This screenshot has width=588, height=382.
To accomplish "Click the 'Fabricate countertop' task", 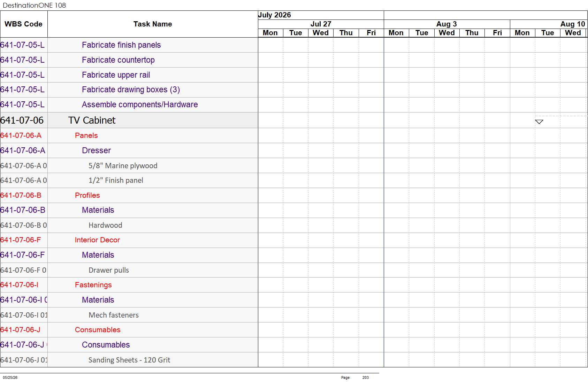I will [x=118, y=60].
